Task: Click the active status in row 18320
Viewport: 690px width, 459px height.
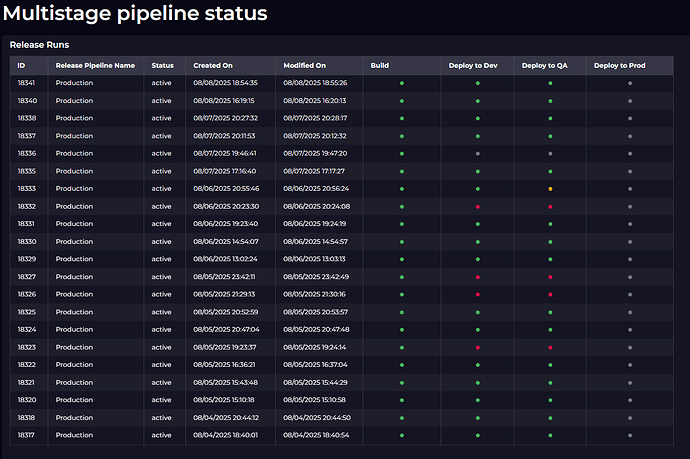Action: [161, 400]
